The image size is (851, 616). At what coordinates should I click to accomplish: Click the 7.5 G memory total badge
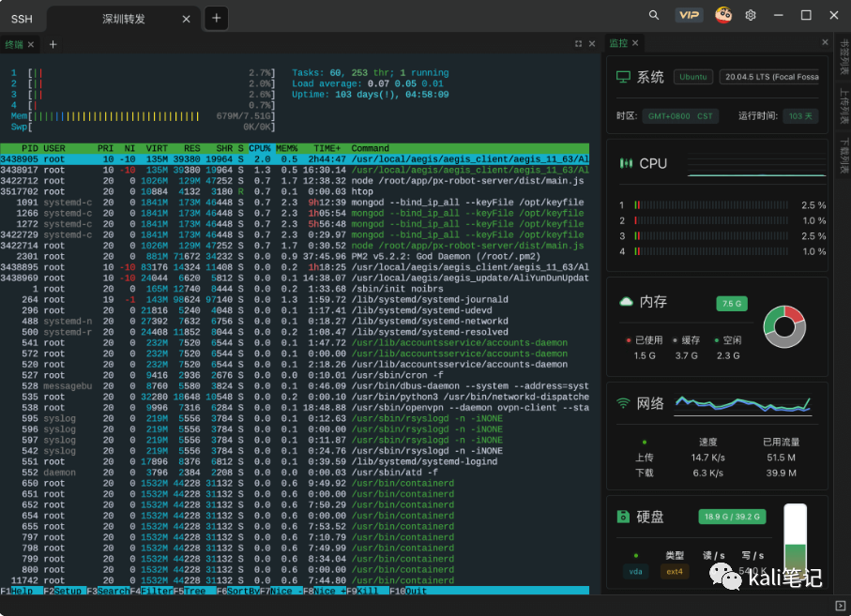click(x=732, y=304)
